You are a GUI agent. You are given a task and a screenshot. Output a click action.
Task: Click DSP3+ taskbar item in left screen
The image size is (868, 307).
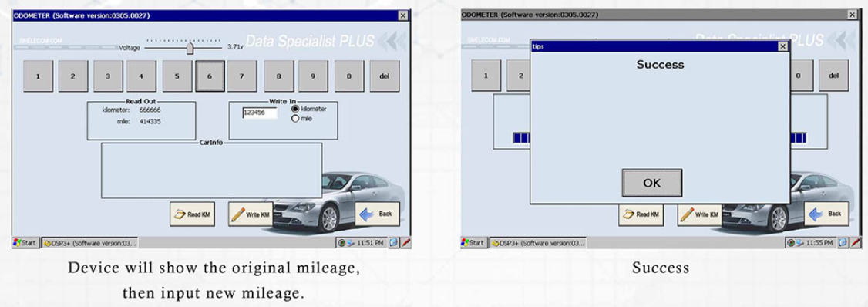point(89,243)
